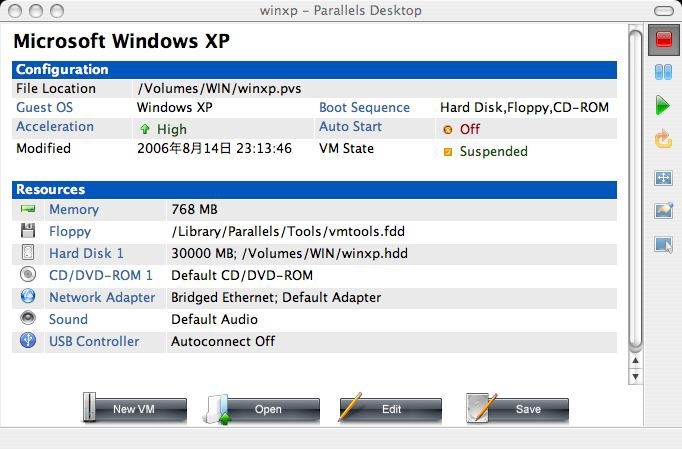The height and width of the screenshot is (449, 682).
Task: Click the Edit button
Action: [390, 409]
